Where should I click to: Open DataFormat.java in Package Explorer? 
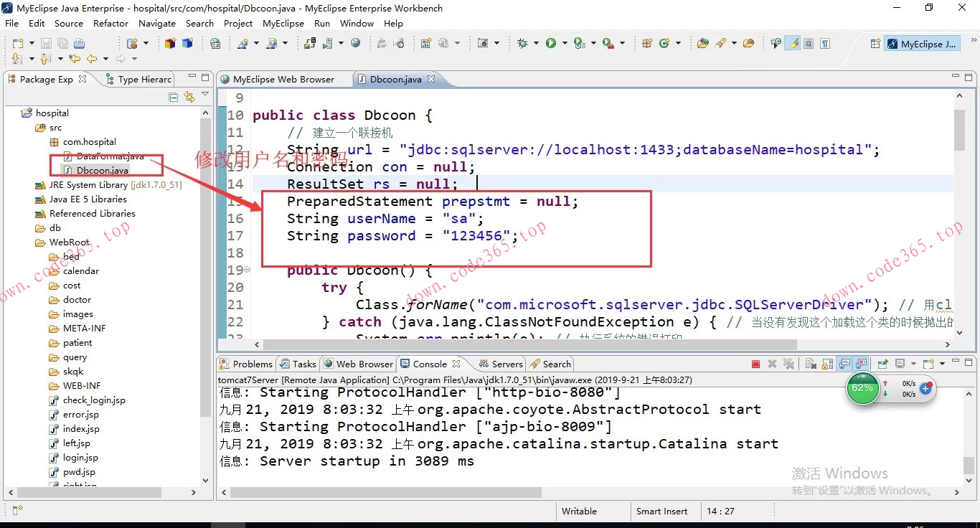(110, 156)
